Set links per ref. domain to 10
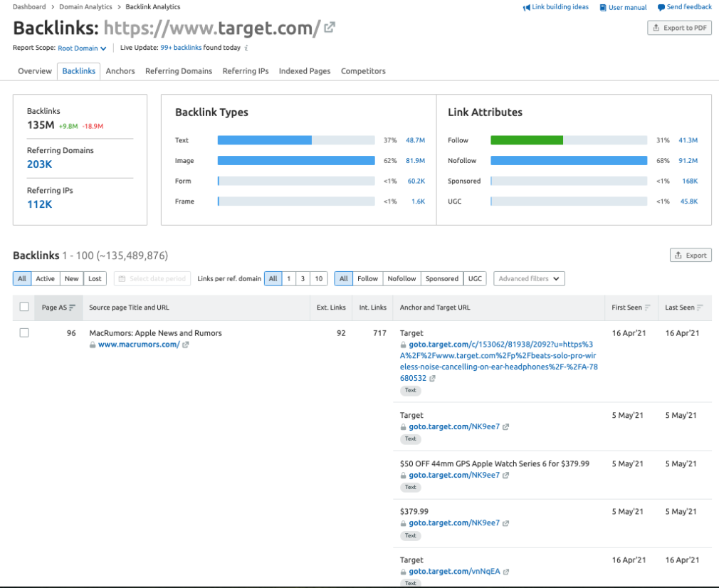 319,278
